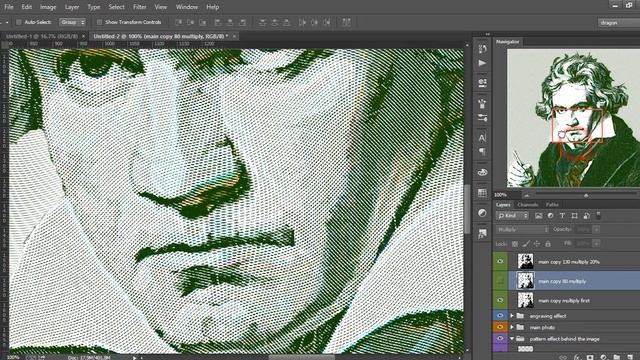The height and width of the screenshot is (360, 640).
Task: Switch to the Untitled-1 document tab
Action: point(41,36)
